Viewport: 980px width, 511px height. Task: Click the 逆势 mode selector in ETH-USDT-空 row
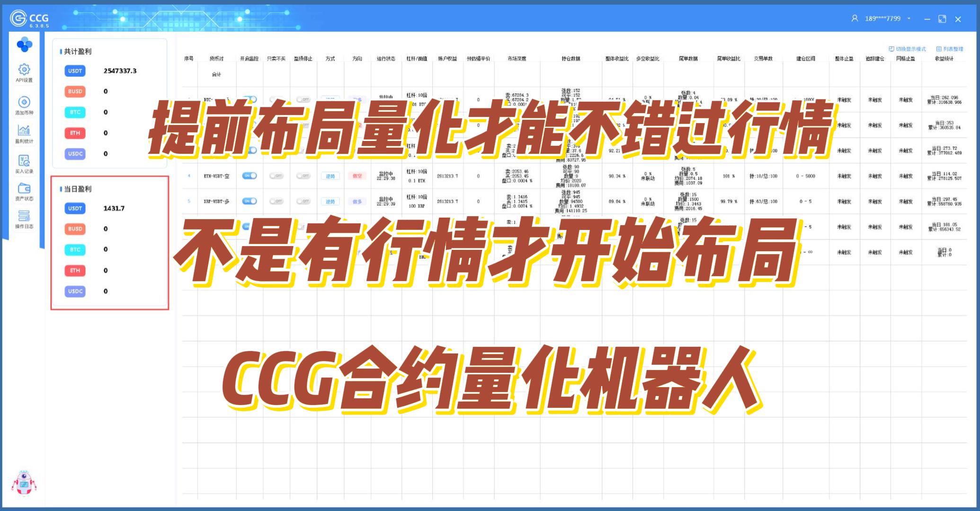coord(330,176)
